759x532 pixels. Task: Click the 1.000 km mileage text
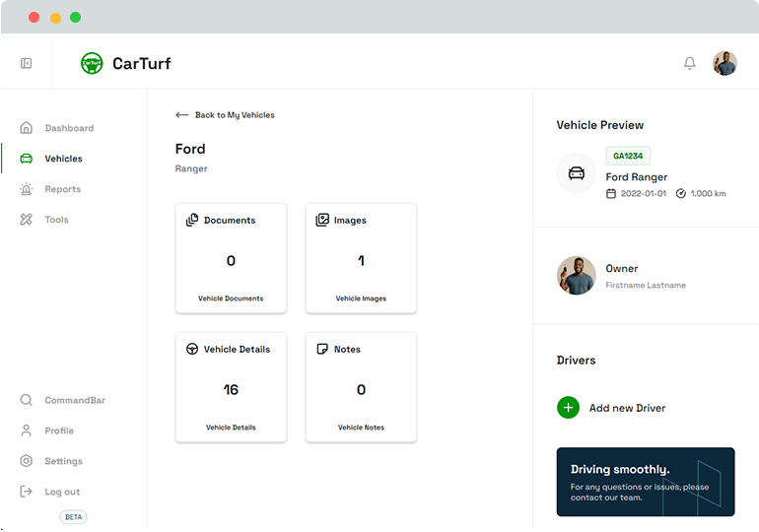[x=708, y=193]
